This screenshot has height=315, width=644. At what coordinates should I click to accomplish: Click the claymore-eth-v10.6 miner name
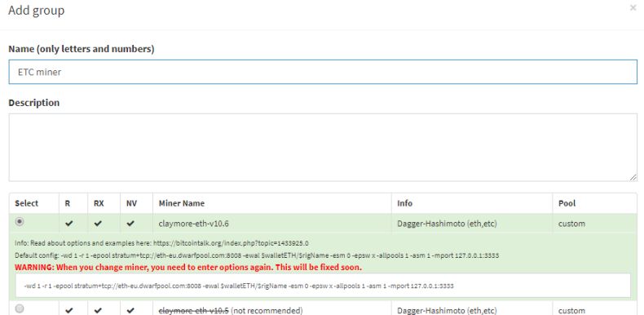tap(194, 224)
